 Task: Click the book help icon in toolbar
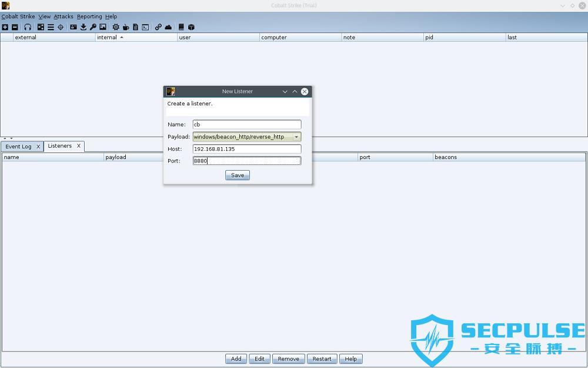click(181, 27)
